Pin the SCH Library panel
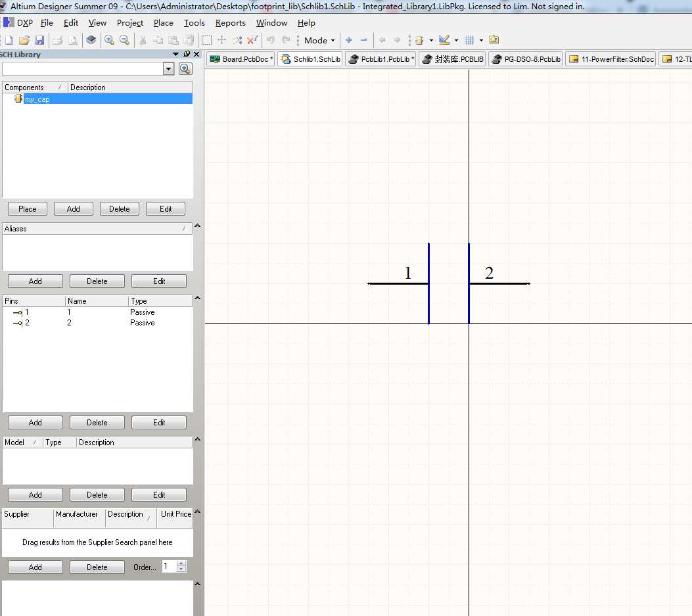Viewport: 692px width, 616px height. click(187, 55)
